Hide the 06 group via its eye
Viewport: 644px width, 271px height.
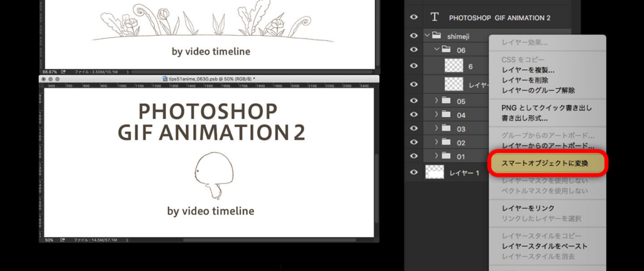click(x=414, y=50)
